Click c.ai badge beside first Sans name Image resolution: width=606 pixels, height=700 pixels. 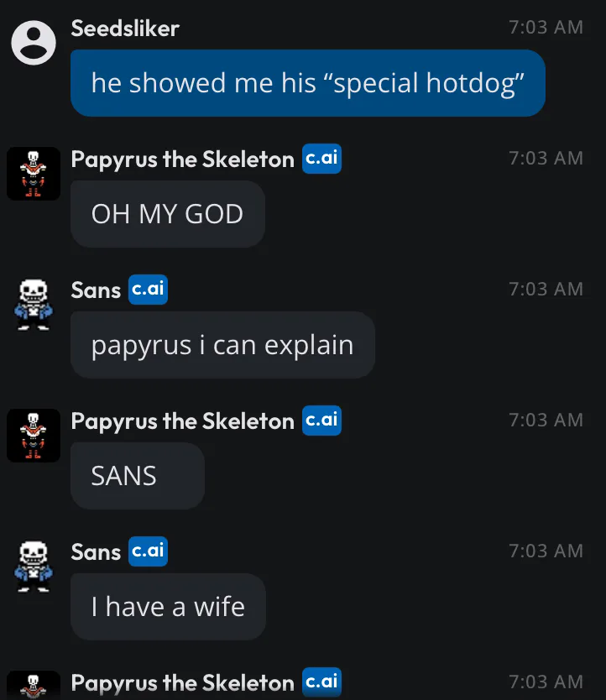(148, 290)
